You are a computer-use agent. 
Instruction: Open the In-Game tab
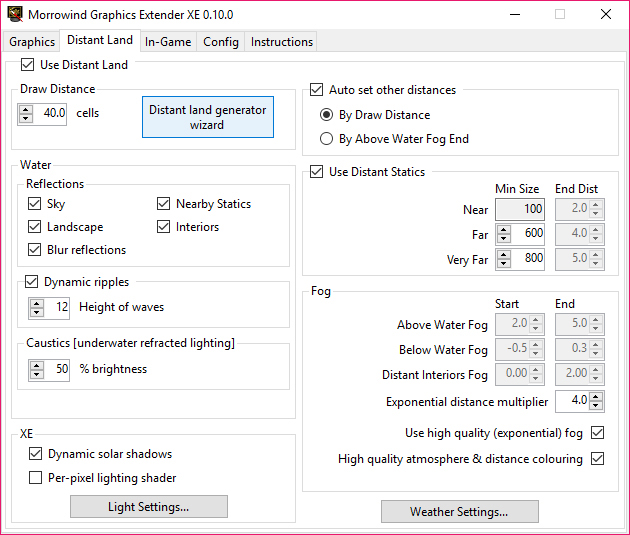point(168,42)
